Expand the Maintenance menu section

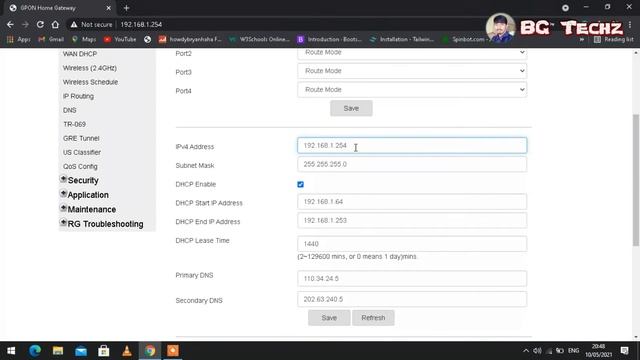[x=88, y=209]
